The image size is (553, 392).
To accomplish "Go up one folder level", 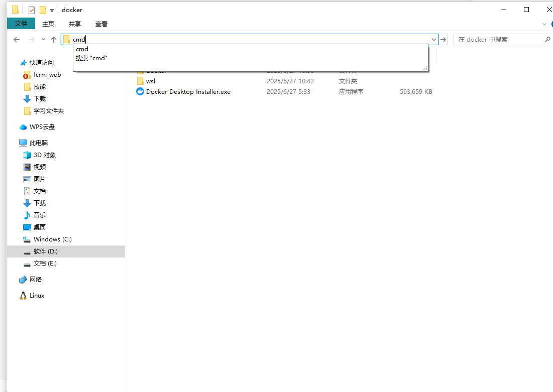I will click(54, 40).
